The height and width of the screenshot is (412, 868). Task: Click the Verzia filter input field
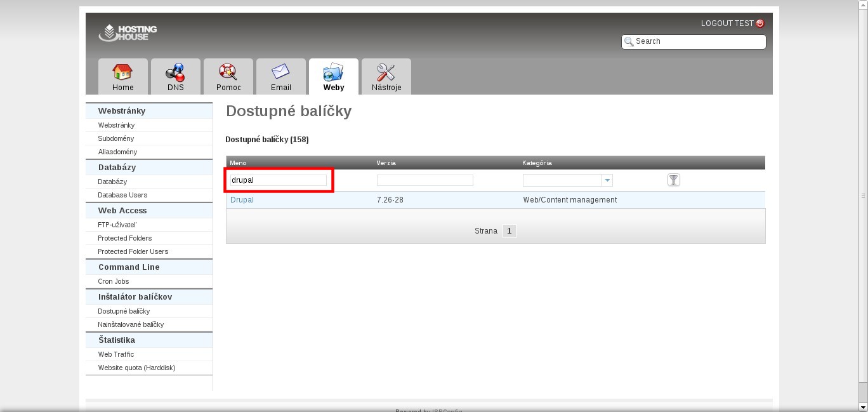[x=424, y=180]
